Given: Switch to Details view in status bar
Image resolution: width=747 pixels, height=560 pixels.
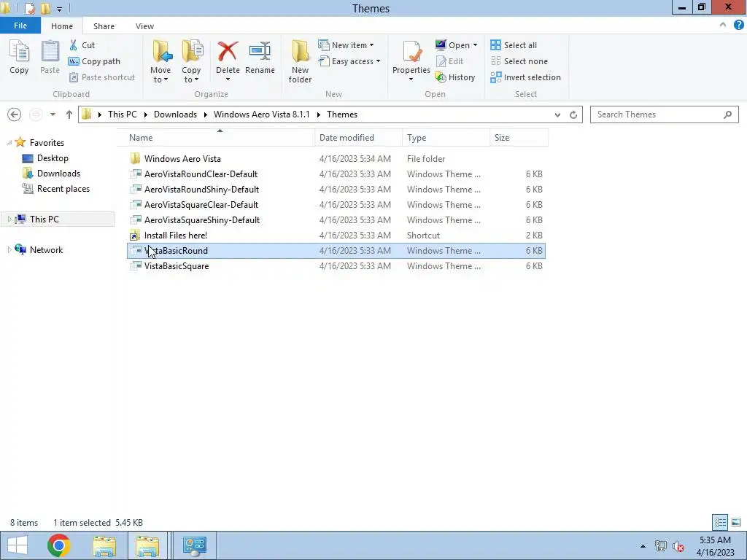Looking at the screenshot, I should tap(720, 522).
